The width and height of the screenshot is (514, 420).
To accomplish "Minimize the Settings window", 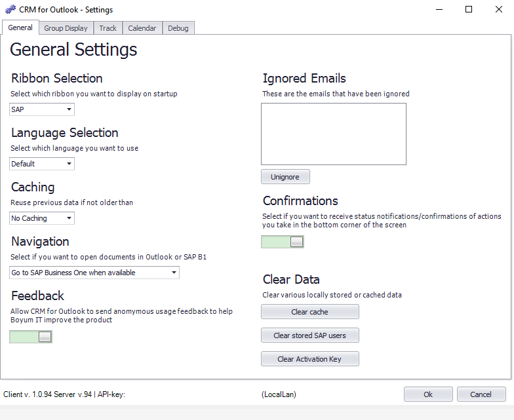I will (439, 9).
